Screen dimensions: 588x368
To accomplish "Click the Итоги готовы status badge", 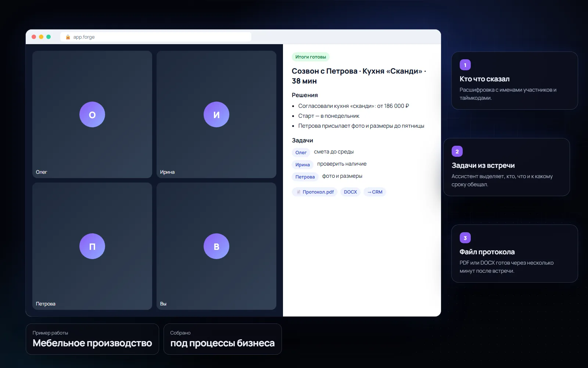I will [x=311, y=57].
